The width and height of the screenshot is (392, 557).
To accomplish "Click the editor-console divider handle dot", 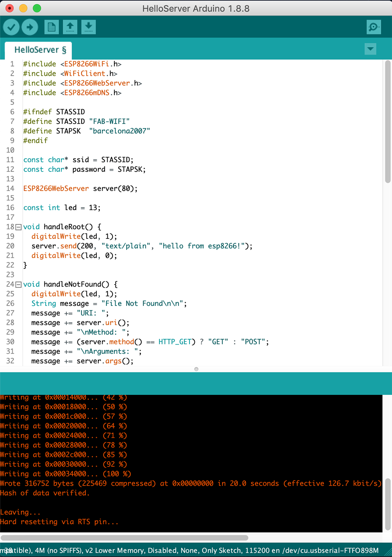I will (x=196, y=369).
